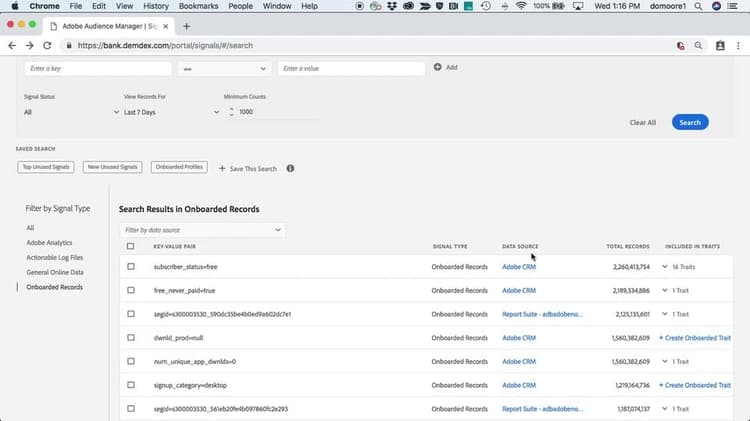Check the signup_category=desktop row checkbox
Screen dimensions: 750x421
[x=131, y=385]
